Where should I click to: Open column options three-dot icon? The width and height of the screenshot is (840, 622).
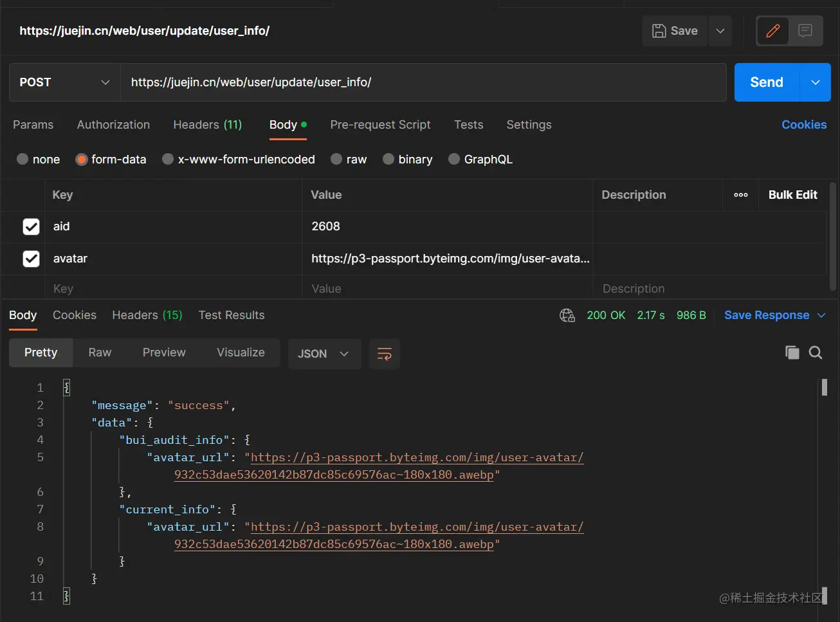(x=741, y=195)
